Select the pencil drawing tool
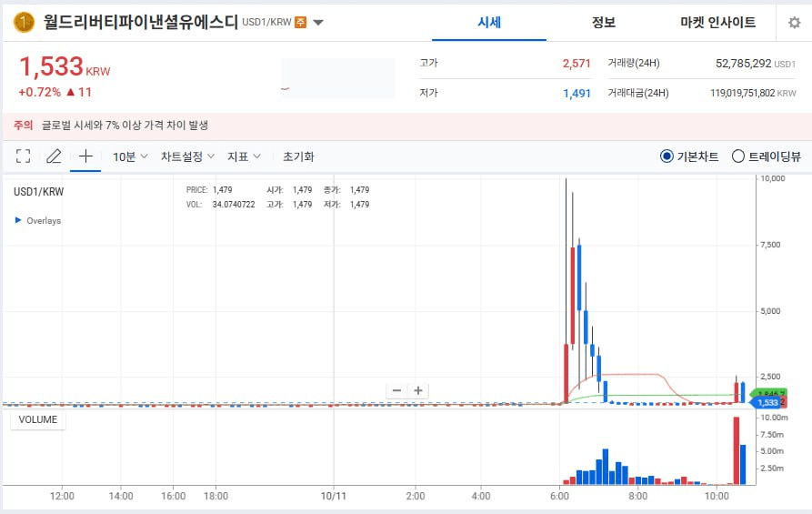This screenshot has width=812, height=514. [54, 156]
